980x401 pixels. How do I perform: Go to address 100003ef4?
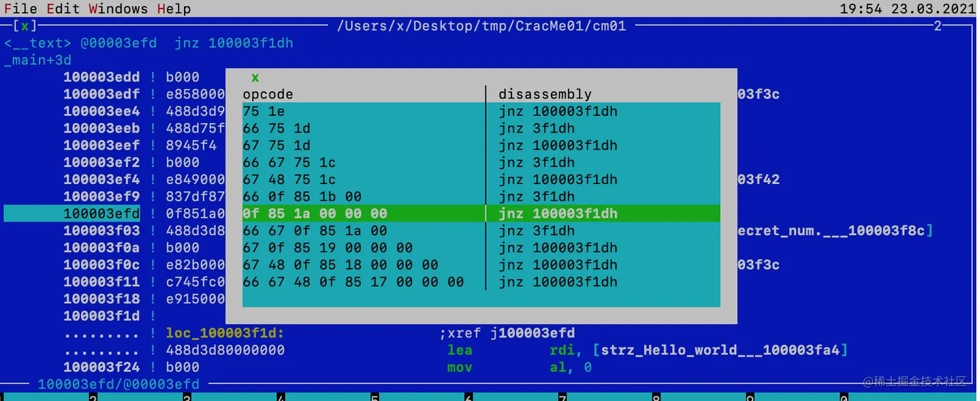[101, 179]
